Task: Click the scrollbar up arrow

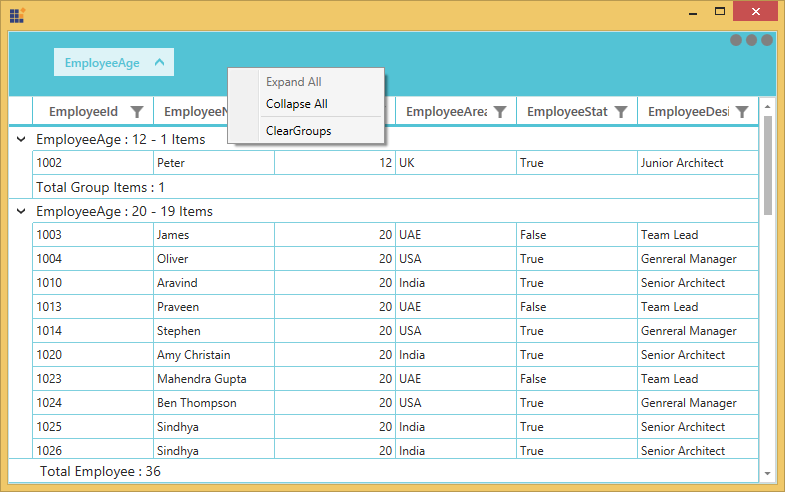Action: point(767,106)
